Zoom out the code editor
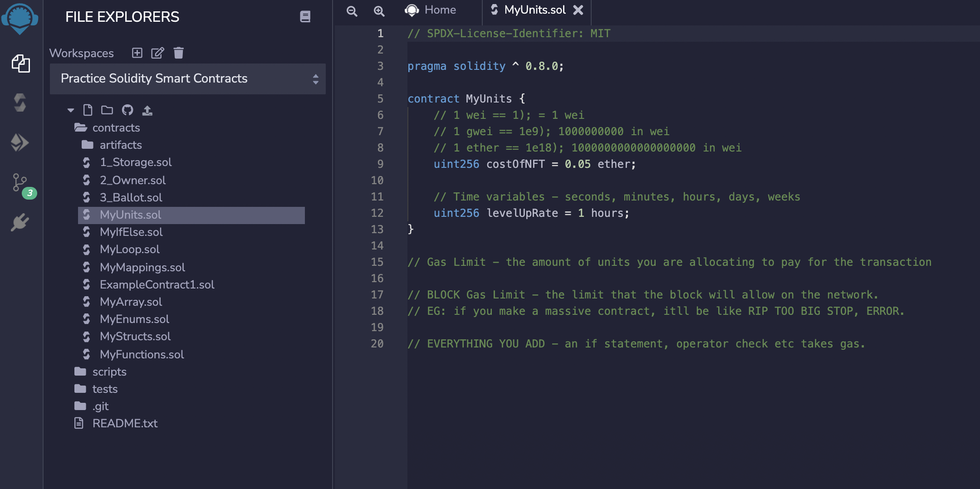The width and height of the screenshot is (980, 489). (x=352, y=11)
